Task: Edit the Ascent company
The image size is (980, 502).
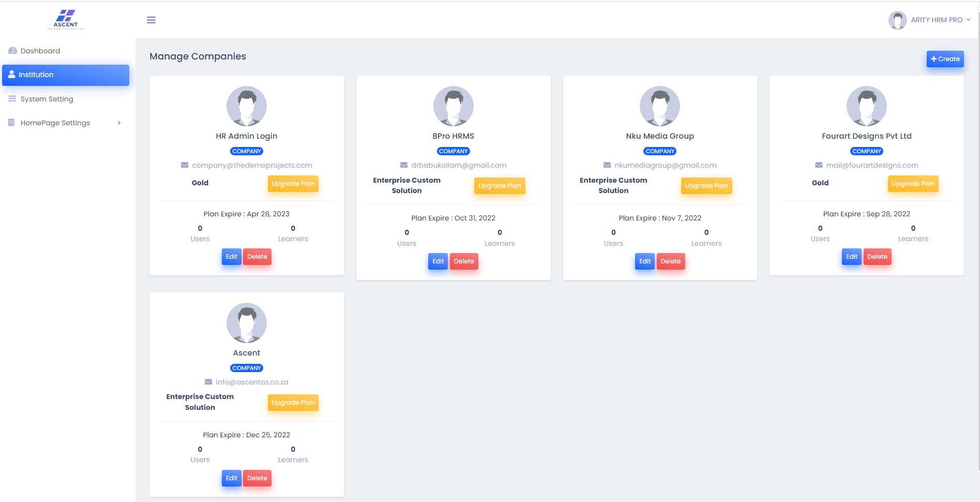Action: (232, 478)
